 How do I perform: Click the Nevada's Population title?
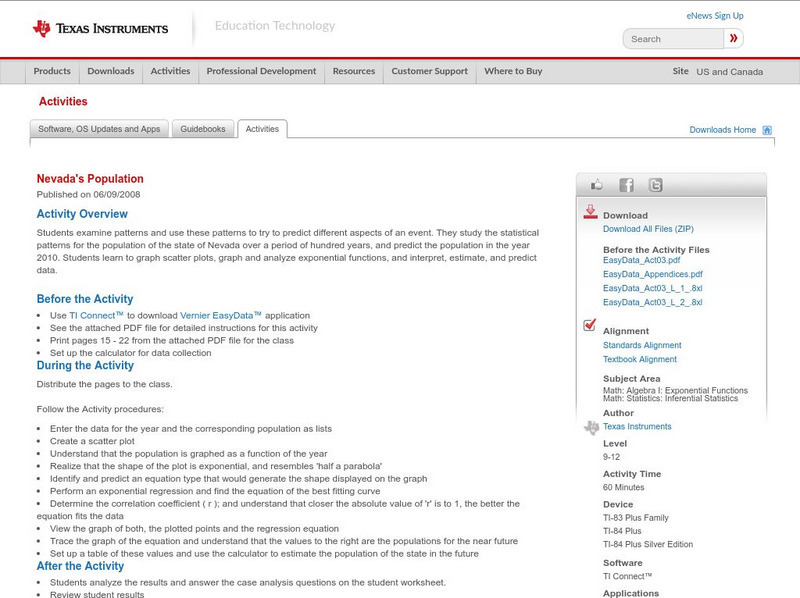point(90,179)
